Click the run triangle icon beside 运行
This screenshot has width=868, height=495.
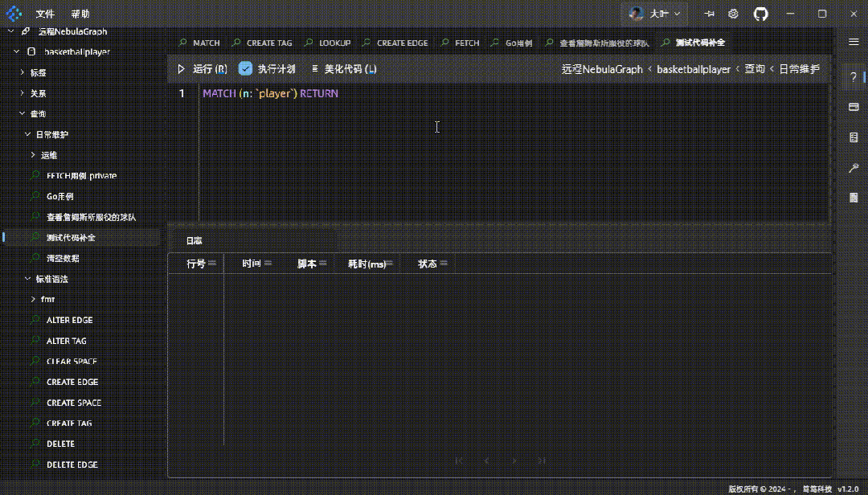[x=181, y=69]
